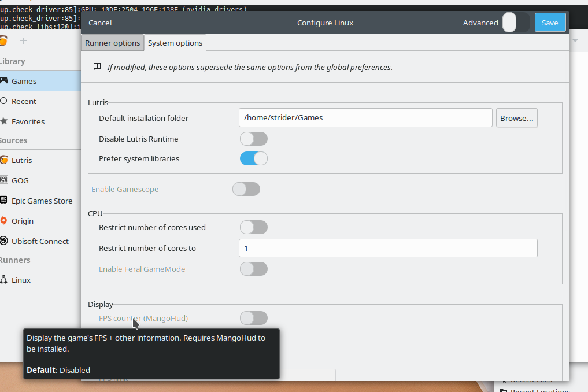Switch to the Runner options tab
This screenshot has width=588, height=392.
click(112, 42)
